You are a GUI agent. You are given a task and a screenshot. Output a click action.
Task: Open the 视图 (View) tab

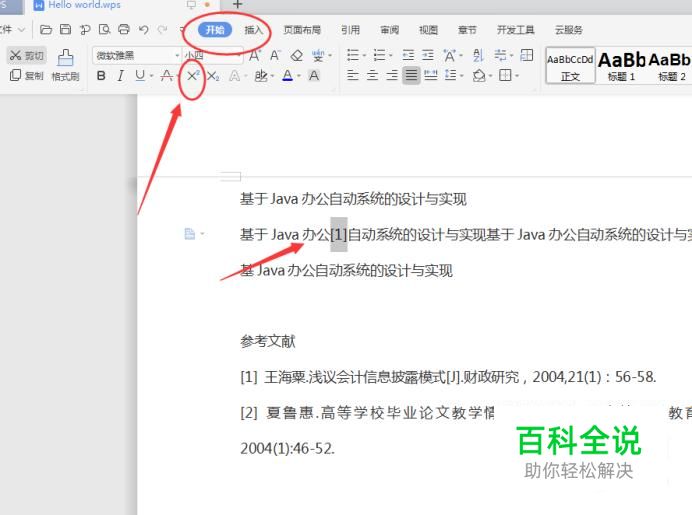[428, 30]
